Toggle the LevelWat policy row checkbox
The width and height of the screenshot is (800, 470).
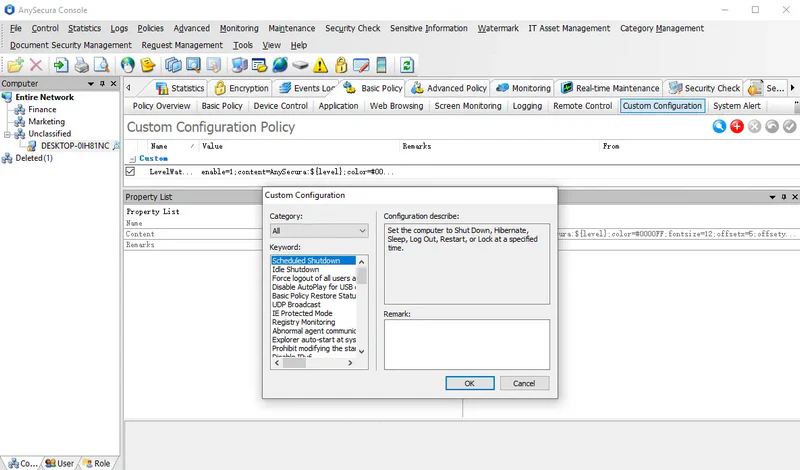[130, 171]
